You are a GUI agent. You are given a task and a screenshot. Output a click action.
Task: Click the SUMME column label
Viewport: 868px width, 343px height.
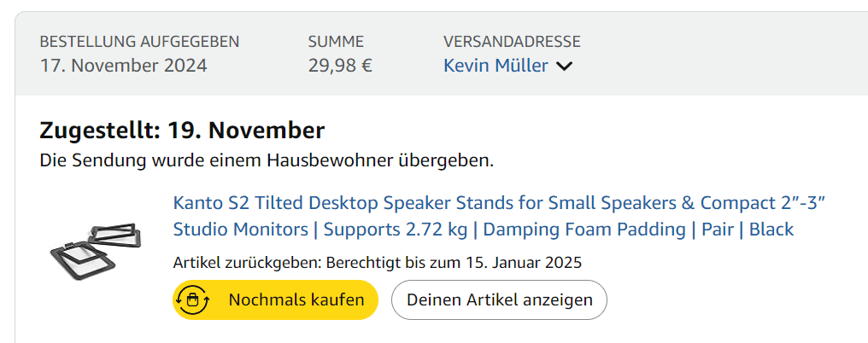(336, 41)
